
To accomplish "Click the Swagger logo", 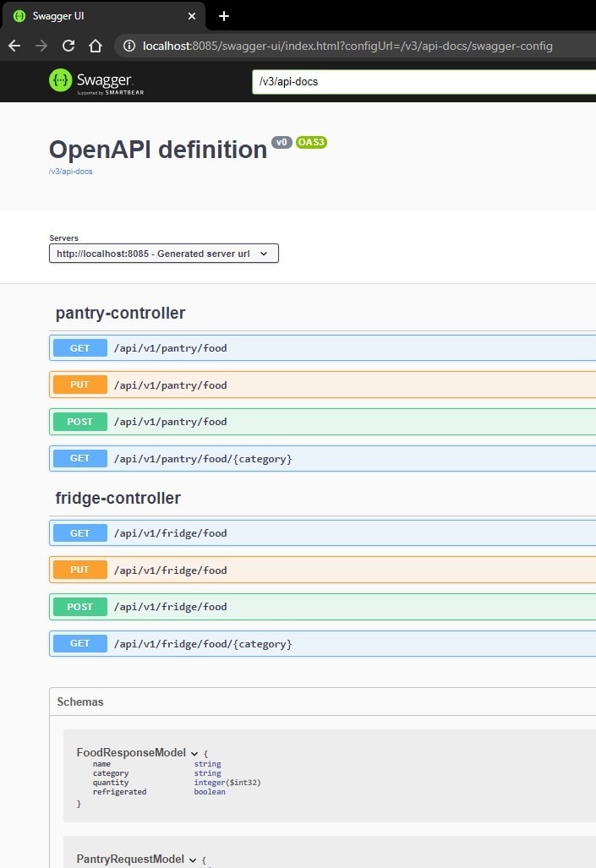I will pos(96,81).
